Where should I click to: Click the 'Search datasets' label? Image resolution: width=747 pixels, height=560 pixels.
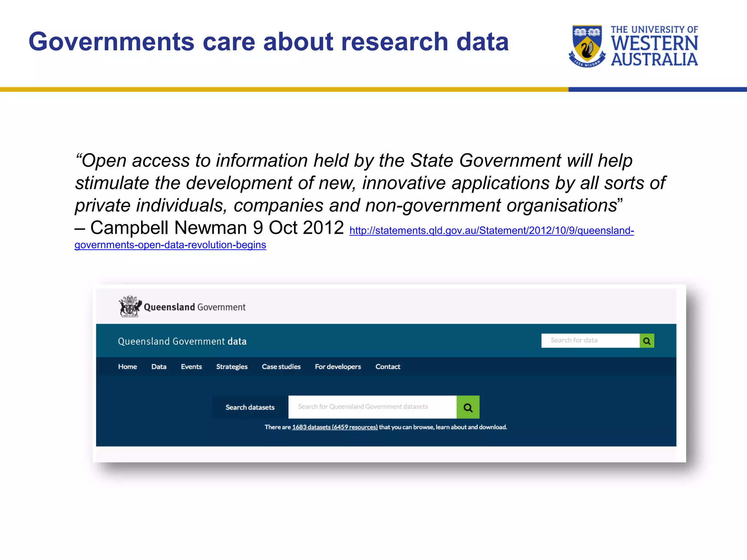250,407
